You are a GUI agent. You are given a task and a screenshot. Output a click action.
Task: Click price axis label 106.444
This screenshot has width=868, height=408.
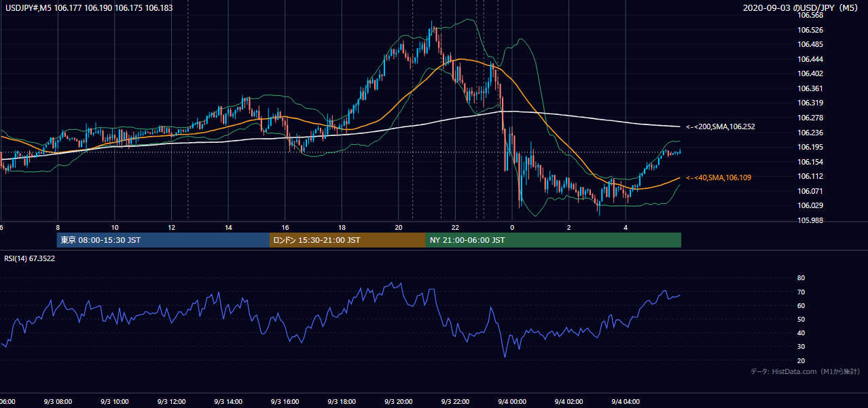click(x=810, y=59)
